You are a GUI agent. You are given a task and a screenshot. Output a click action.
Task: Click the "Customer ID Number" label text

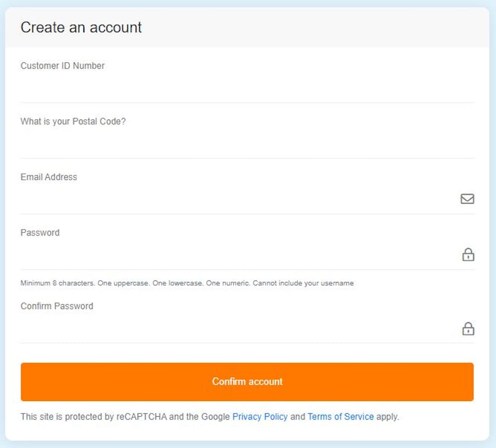pyautogui.click(x=62, y=66)
